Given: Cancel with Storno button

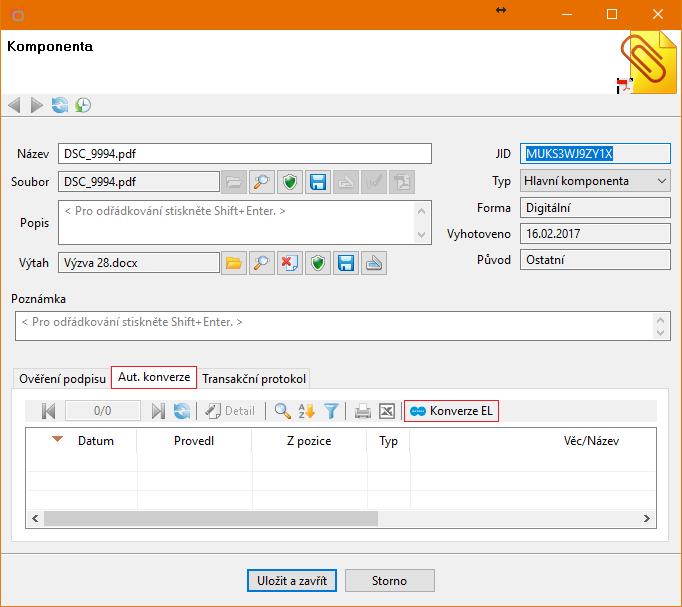Looking at the screenshot, I should pos(390,580).
